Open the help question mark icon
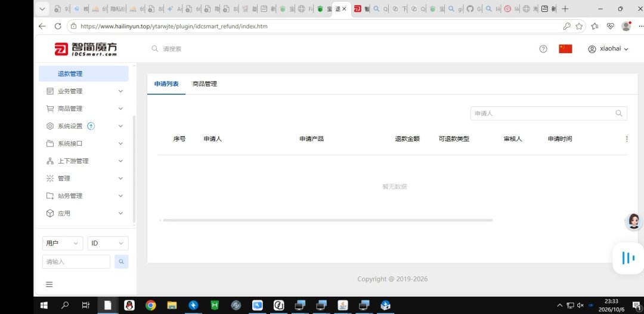The height and width of the screenshot is (314, 644). point(543,49)
